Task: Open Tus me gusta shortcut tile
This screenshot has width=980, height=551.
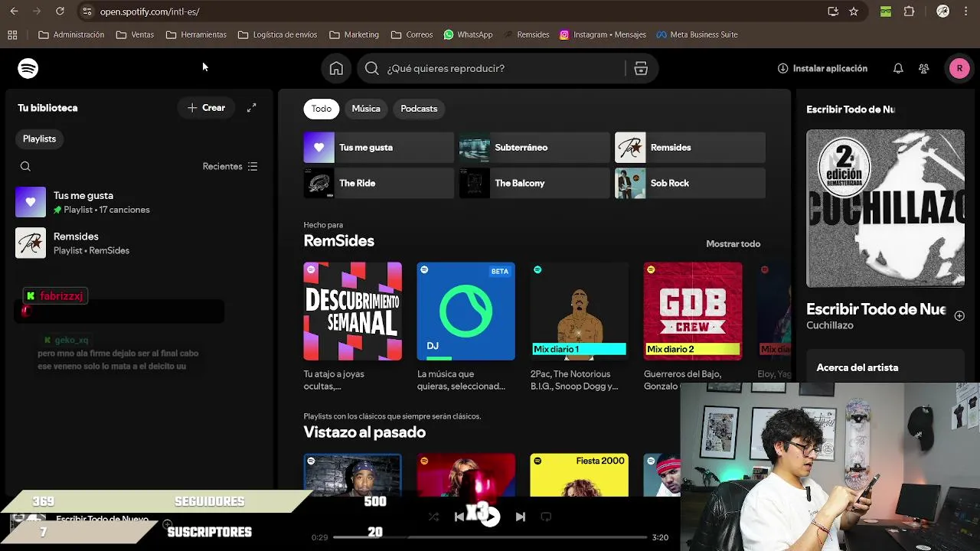Action: point(379,148)
